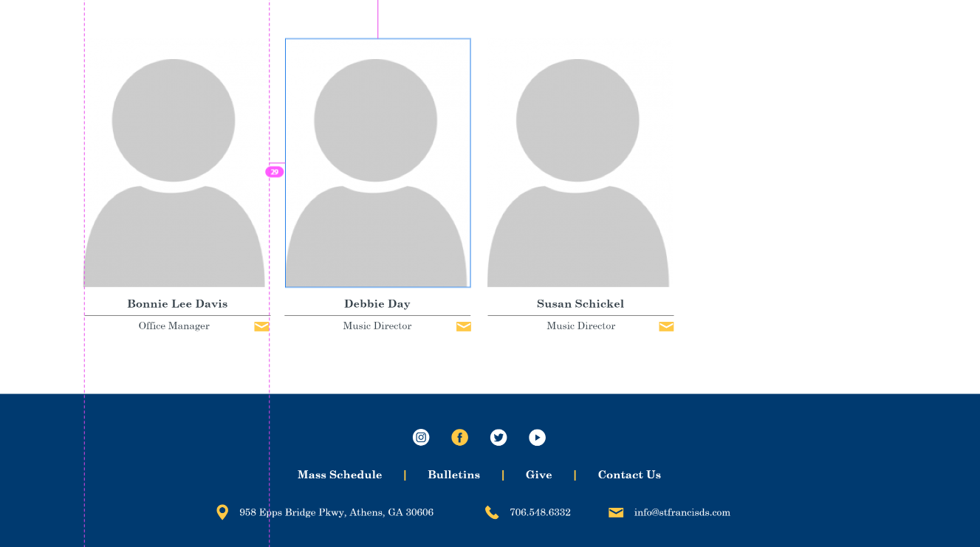Viewport: 980px width, 547px height.
Task: Click the location pin icon by the address
Action: [222, 512]
